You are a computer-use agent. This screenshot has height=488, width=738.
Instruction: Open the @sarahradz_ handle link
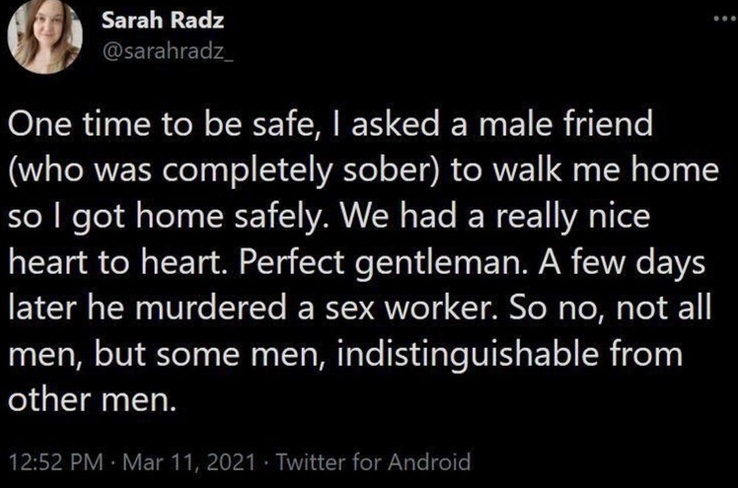click(168, 52)
